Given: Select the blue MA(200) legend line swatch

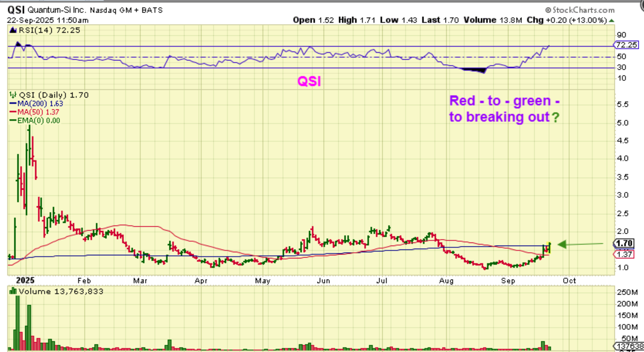Looking at the screenshot, I should click(13, 104).
